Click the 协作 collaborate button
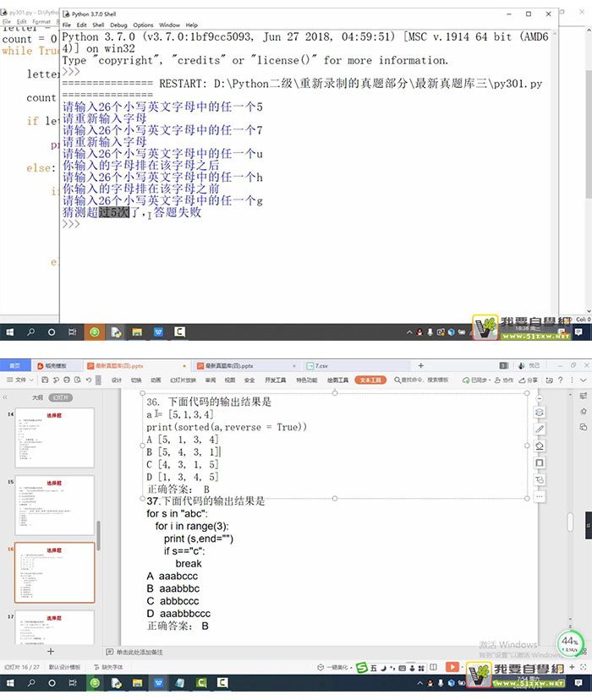Viewport: 592px width, 700px height. pyautogui.click(x=503, y=380)
